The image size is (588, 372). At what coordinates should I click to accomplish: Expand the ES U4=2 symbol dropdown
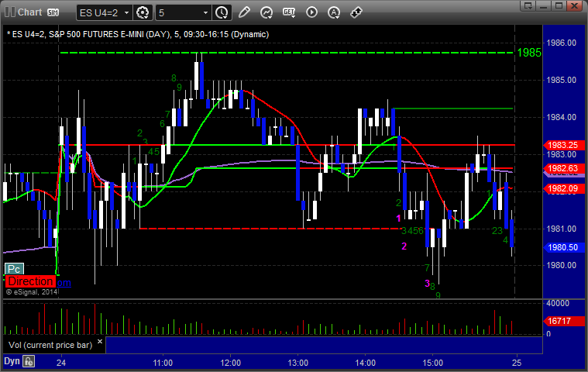point(127,12)
